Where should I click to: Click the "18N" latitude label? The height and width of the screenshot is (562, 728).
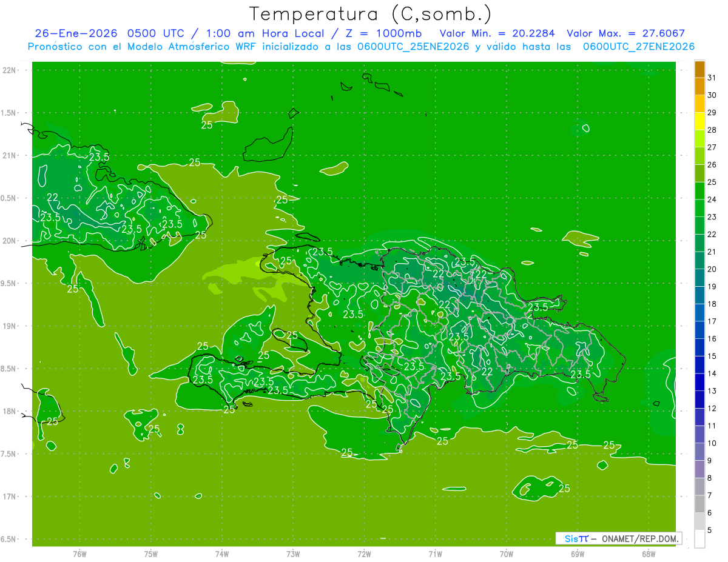tap(8, 411)
